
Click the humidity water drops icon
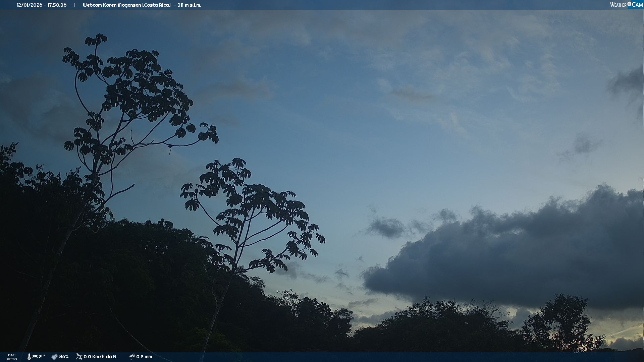point(54,357)
